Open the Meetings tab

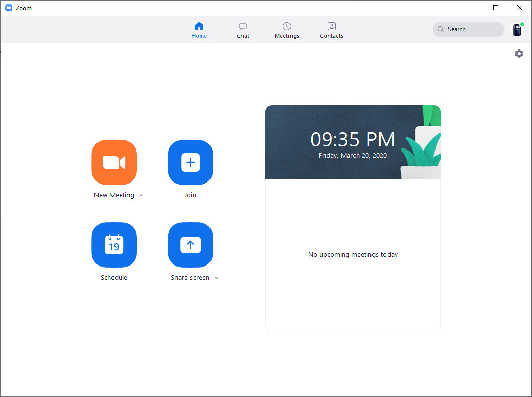[287, 30]
